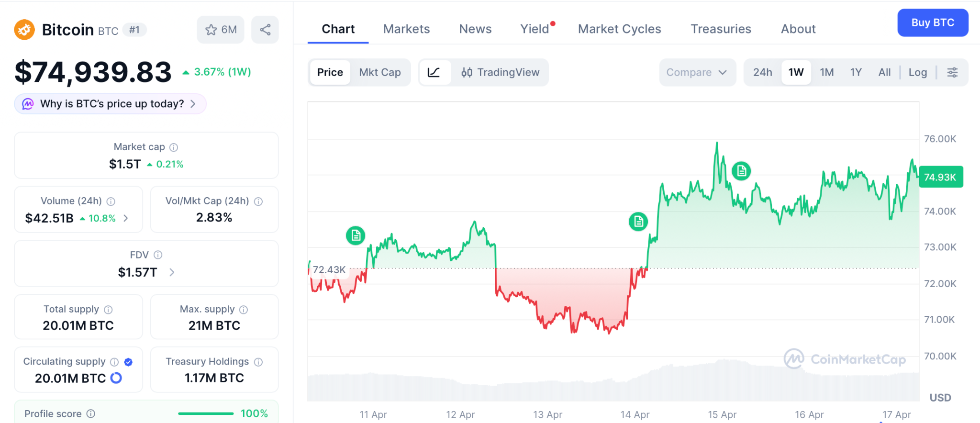Click the Profile score progress bar
Screen dimensions: 980x423
click(206, 413)
